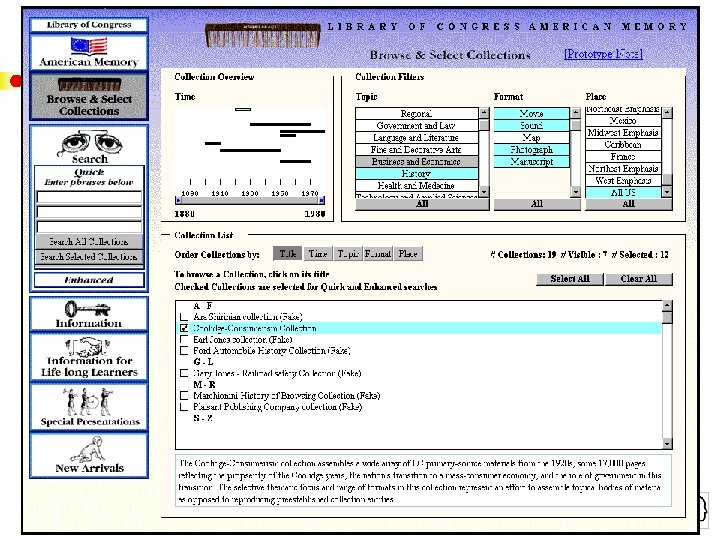Open the Enhanced search option
This screenshot has width=720, height=540.
[x=89, y=280]
